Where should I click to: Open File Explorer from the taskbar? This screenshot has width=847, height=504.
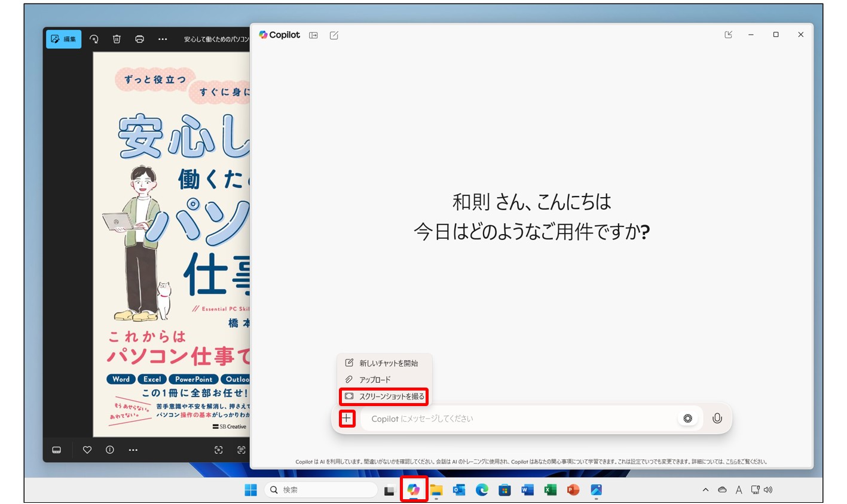[x=436, y=490]
